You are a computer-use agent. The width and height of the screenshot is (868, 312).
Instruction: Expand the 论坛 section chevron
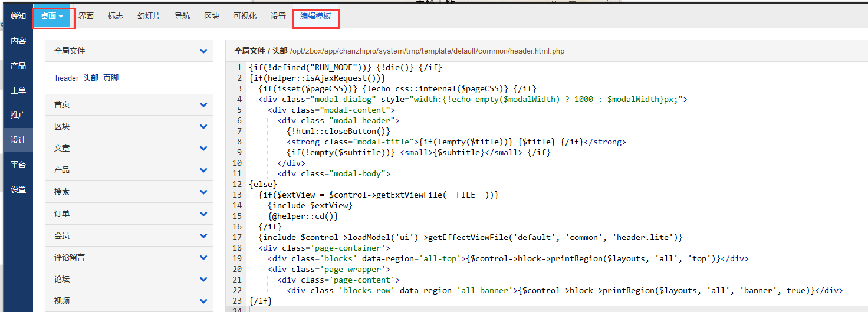pyautogui.click(x=203, y=280)
